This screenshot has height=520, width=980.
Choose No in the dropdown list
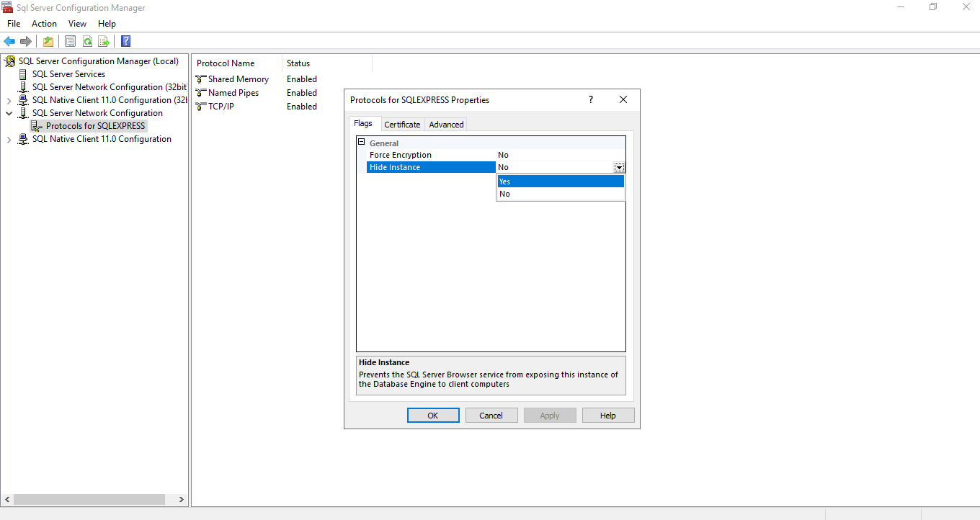(561, 194)
